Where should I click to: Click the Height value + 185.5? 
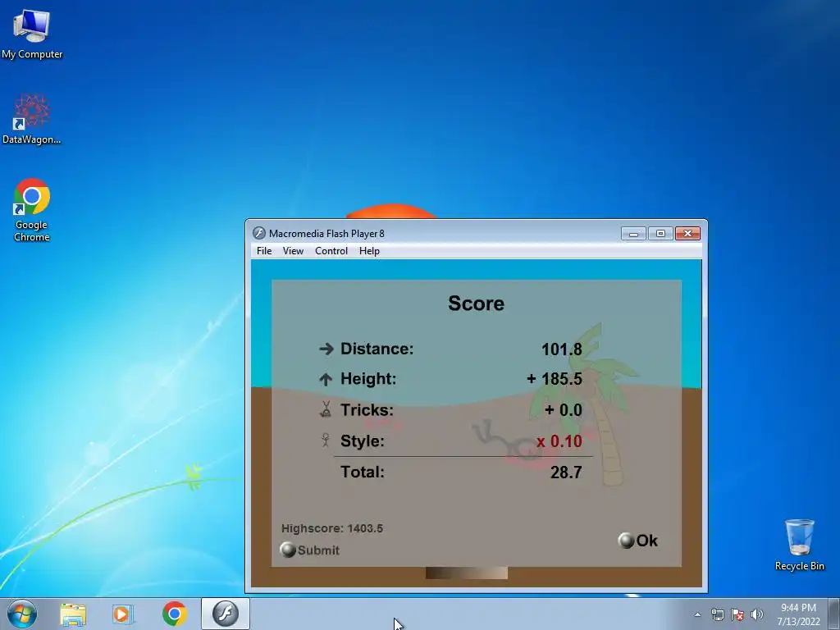pyautogui.click(x=555, y=379)
